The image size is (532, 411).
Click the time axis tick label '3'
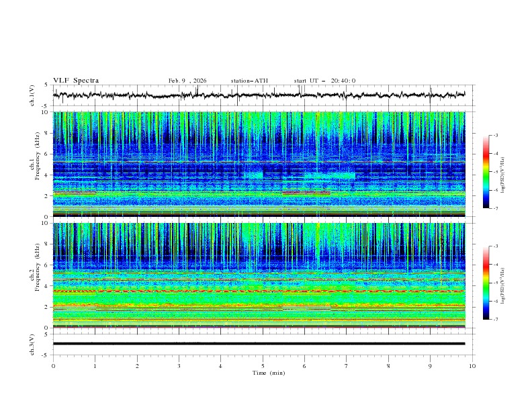tap(179, 366)
